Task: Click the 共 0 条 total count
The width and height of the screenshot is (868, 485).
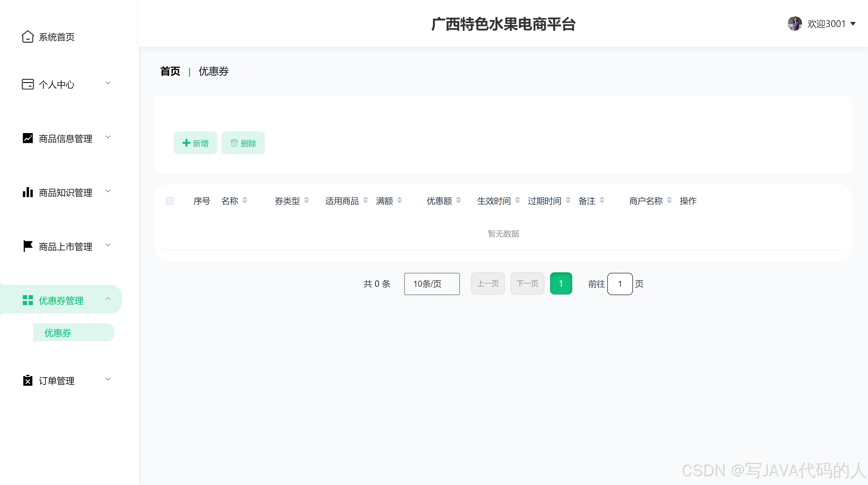Action: [x=377, y=284]
